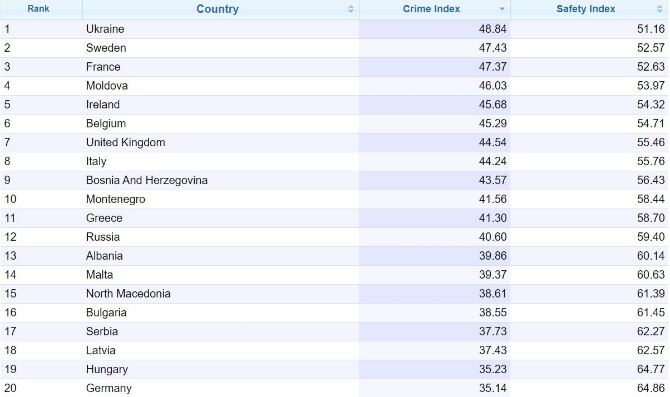Sort table by the Country column header
Screen dimensions: 670x397
217,9
